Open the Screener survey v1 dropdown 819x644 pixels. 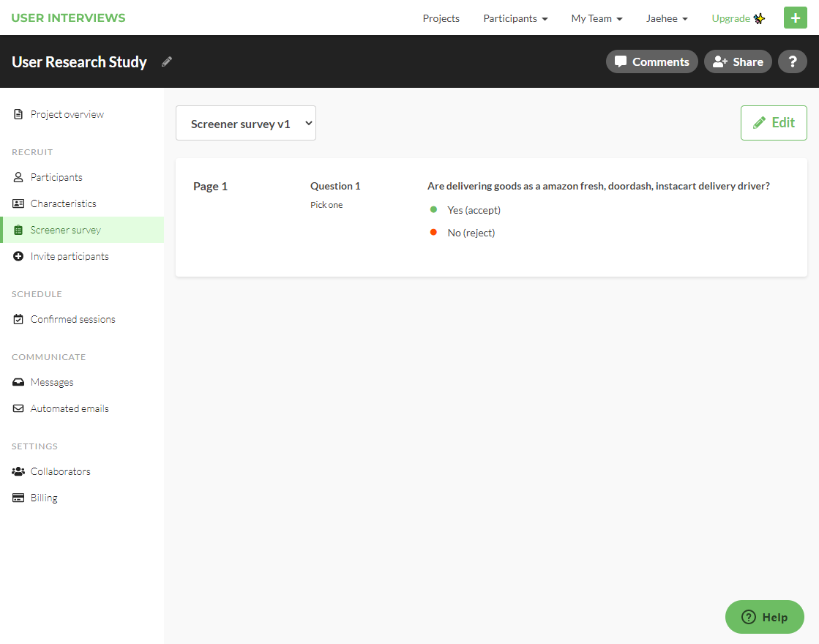click(x=245, y=123)
